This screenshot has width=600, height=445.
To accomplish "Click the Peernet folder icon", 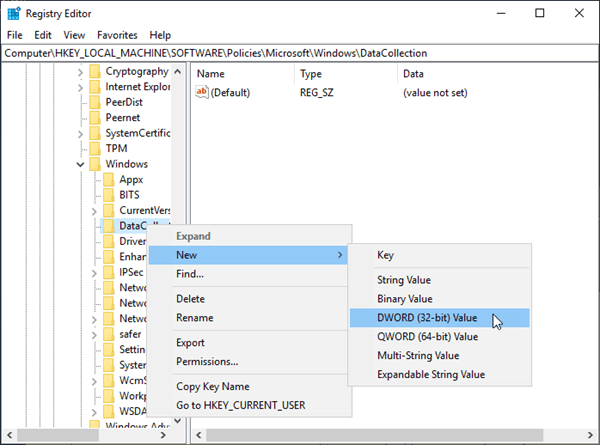I will click(95, 117).
